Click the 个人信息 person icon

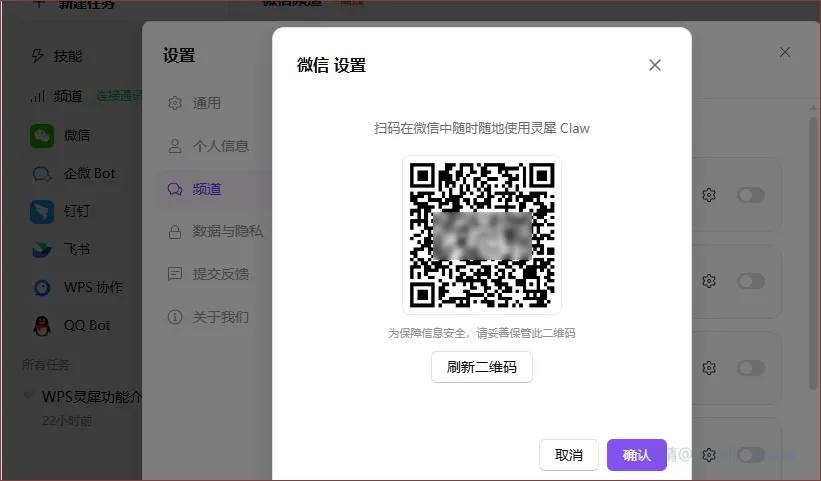pos(175,146)
